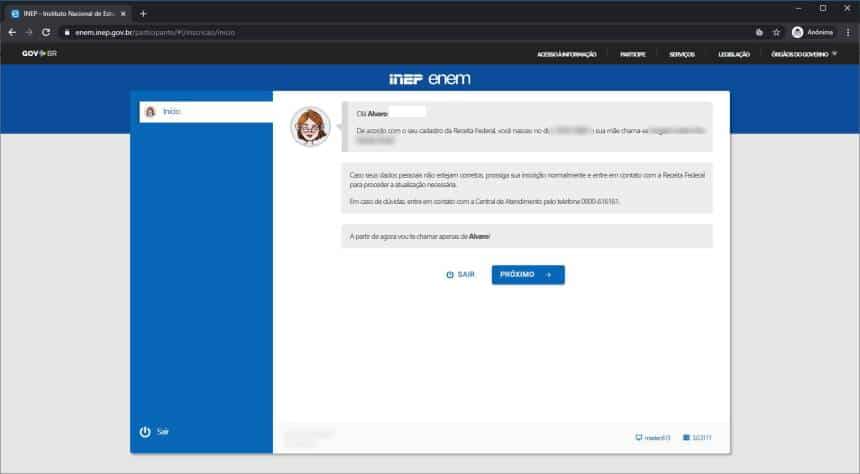This screenshot has height=474, width=860.
Task: Open the Chrome three-dot menu
Action: pyautogui.click(x=848, y=32)
